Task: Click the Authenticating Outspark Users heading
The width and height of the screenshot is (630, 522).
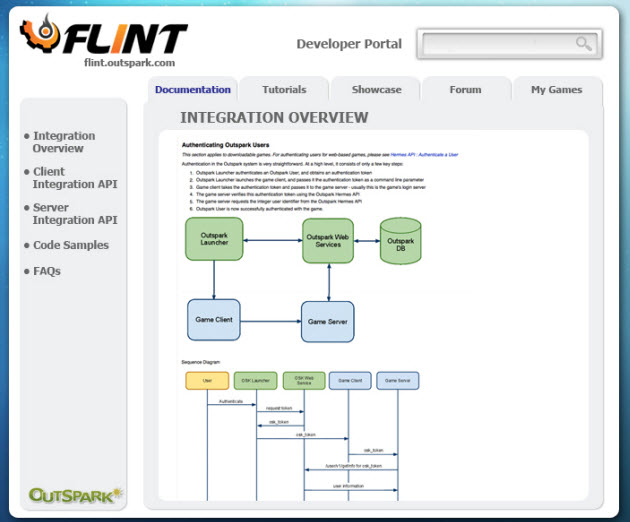Action: (225, 145)
